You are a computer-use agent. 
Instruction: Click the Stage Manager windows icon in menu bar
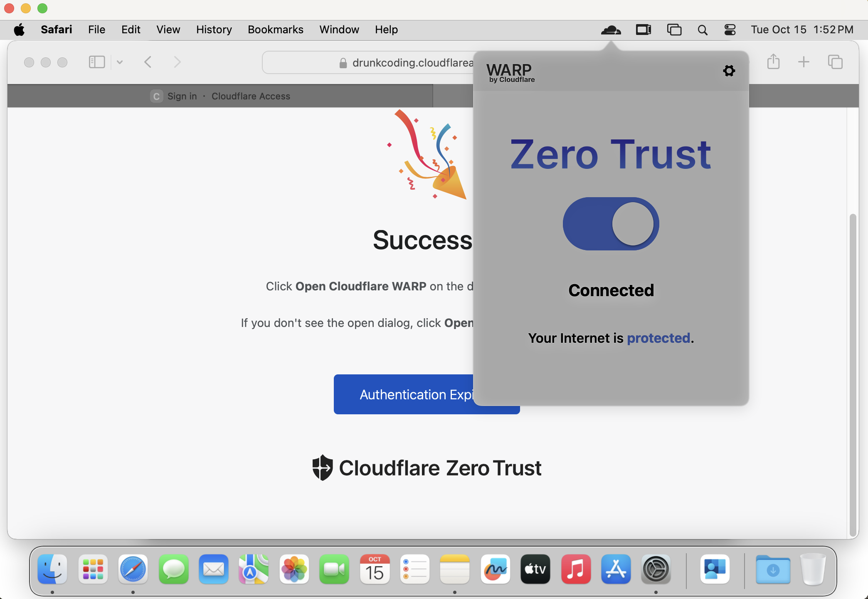tap(674, 30)
